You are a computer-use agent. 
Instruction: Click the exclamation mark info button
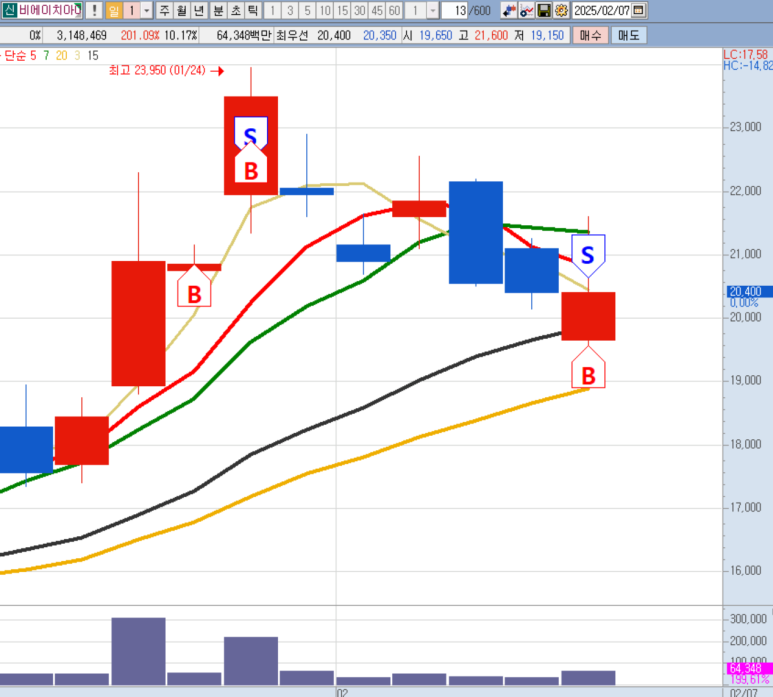94,10
